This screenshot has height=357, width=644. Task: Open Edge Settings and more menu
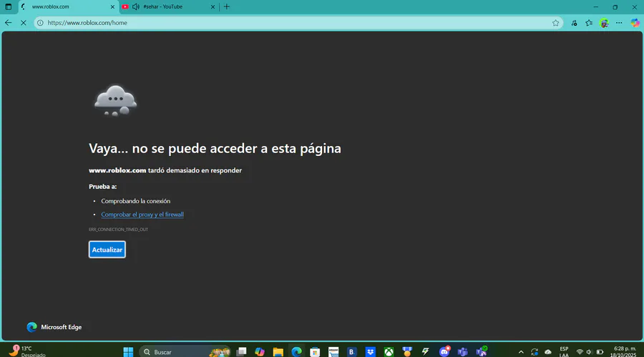[619, 23]
